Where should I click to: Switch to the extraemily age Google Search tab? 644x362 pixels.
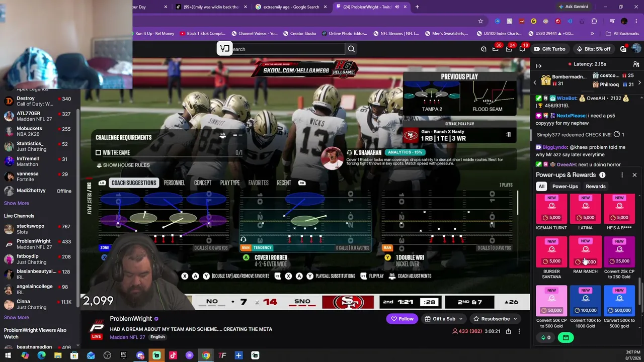tap(291, 7)
